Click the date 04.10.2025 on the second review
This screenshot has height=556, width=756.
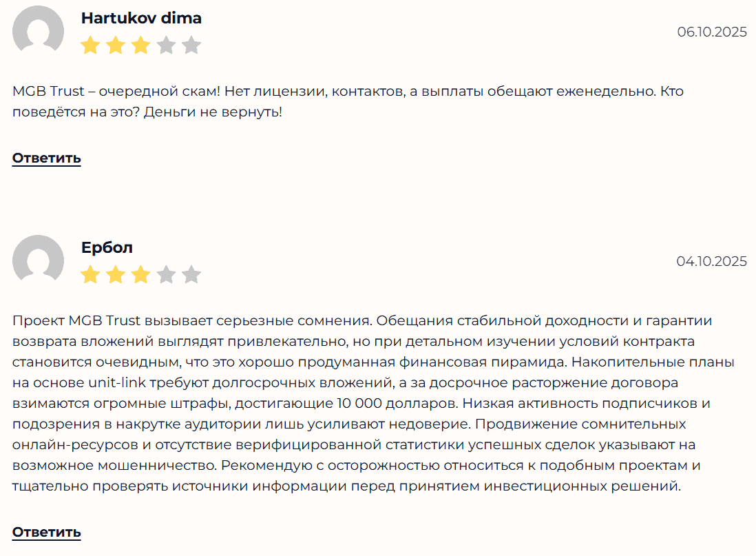(x=712, y=261)
